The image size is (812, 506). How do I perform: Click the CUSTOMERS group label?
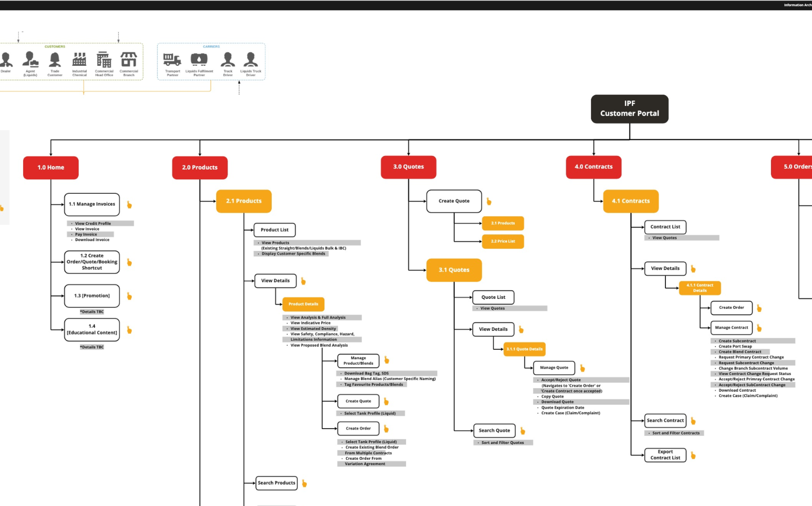click(x=55, y=46)
